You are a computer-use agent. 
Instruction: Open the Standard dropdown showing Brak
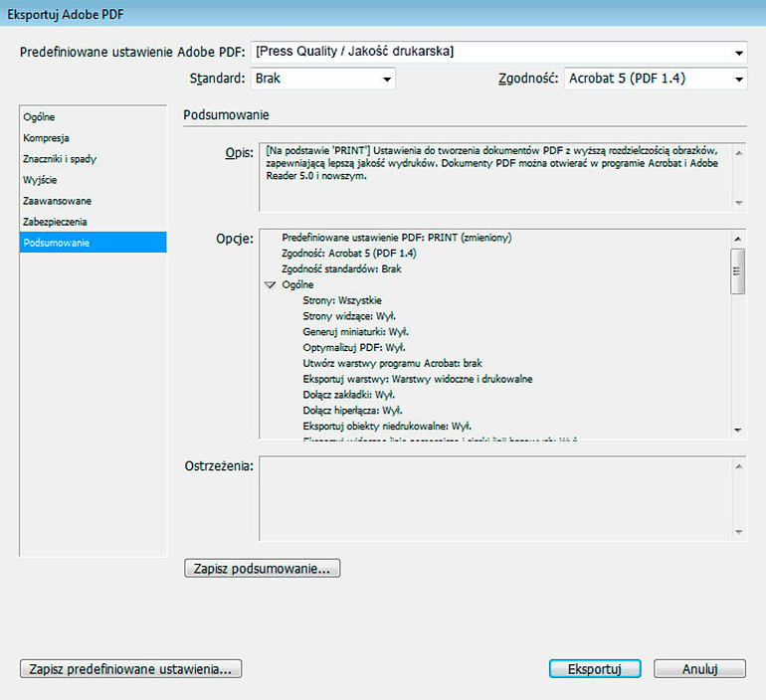pyautogui.click(x=323, y=79)
